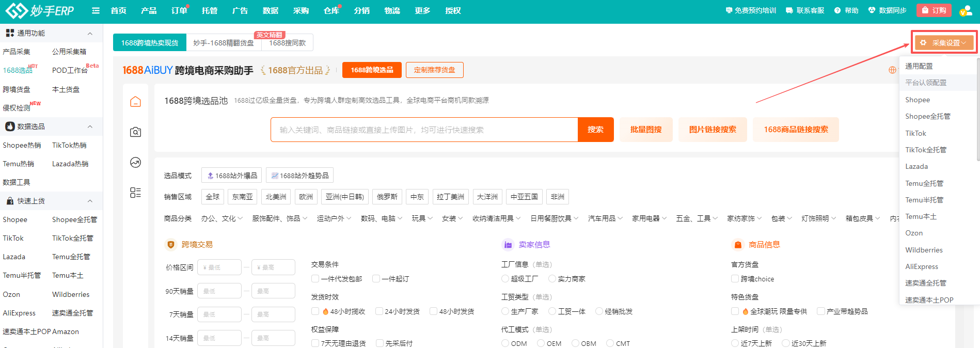Screen dimensions: 980x348
Task: Check 48小时揽收 checkbox
Action: 315,311
